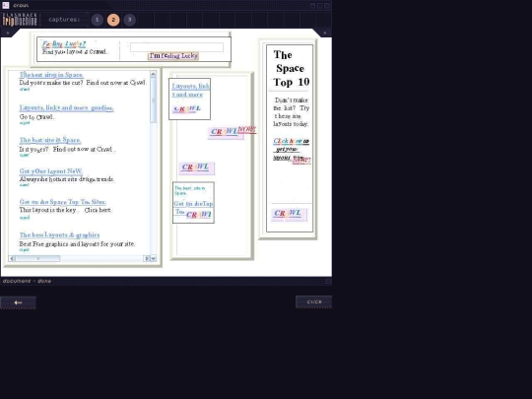Click the list's scroll up arrow
This screenshot has height=399, width=532.
pyautogui.click(x=153, y=74)
